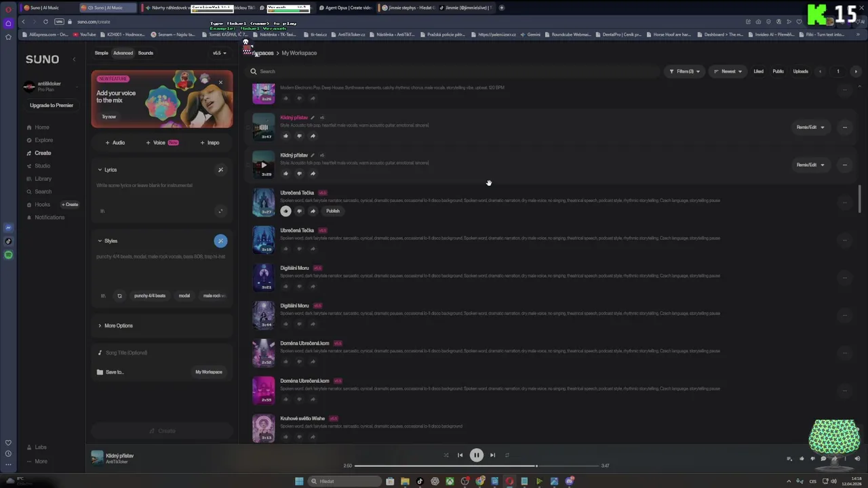Share the first Klidný přístav song
Screen dimensions: 868x488
coord(313,136)
